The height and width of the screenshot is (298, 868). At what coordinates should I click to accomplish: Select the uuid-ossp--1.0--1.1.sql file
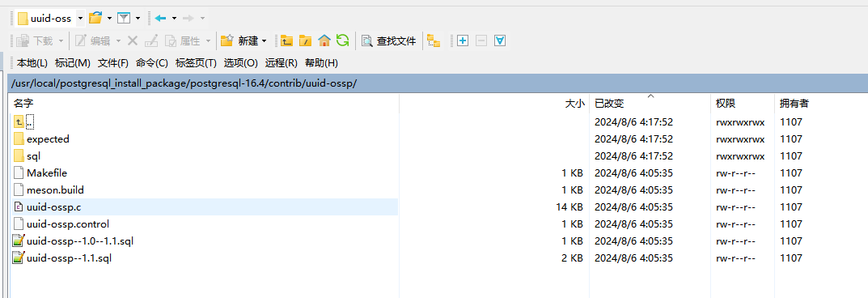point(80,241)
